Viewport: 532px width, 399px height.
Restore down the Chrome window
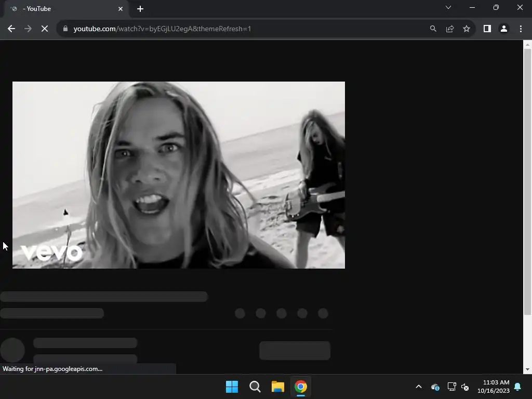pos(496,7)
